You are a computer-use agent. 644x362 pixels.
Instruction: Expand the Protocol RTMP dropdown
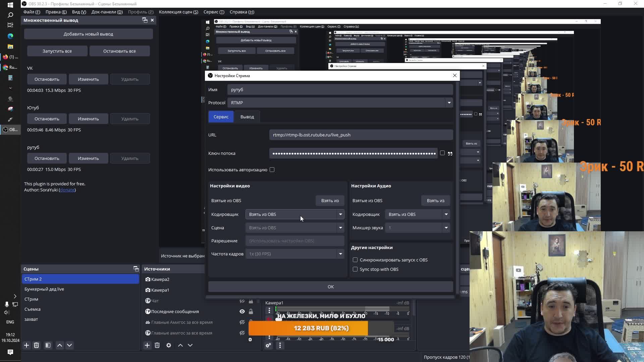(x=449, y=103)
